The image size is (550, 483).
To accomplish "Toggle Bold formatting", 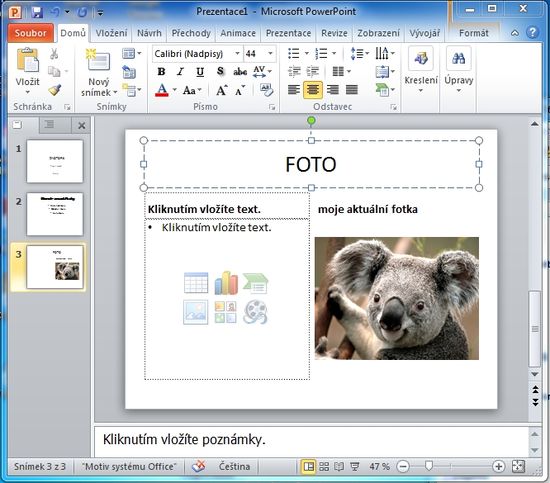I will point(161,72).
